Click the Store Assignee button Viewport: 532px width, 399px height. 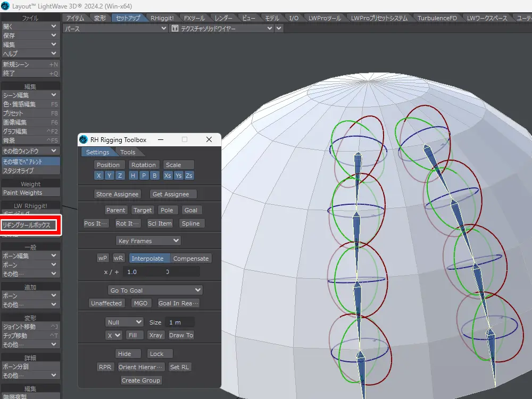click(x=118, y=194)
